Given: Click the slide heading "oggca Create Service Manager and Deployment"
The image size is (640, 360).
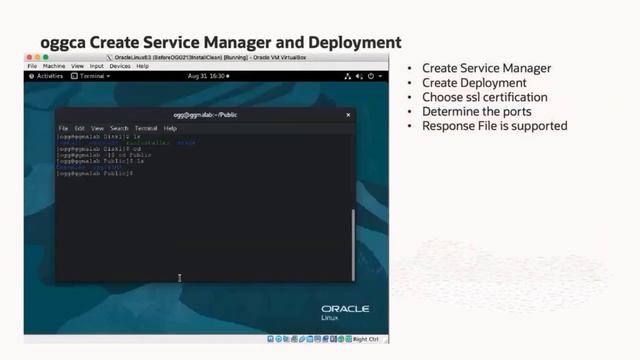Looking at the screenshot, I should 221,42.
